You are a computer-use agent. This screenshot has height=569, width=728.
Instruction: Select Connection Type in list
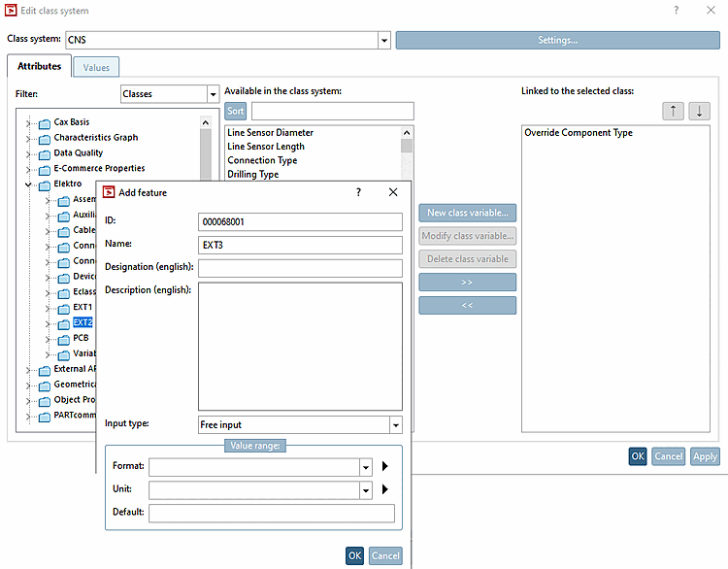click(262, 161)
